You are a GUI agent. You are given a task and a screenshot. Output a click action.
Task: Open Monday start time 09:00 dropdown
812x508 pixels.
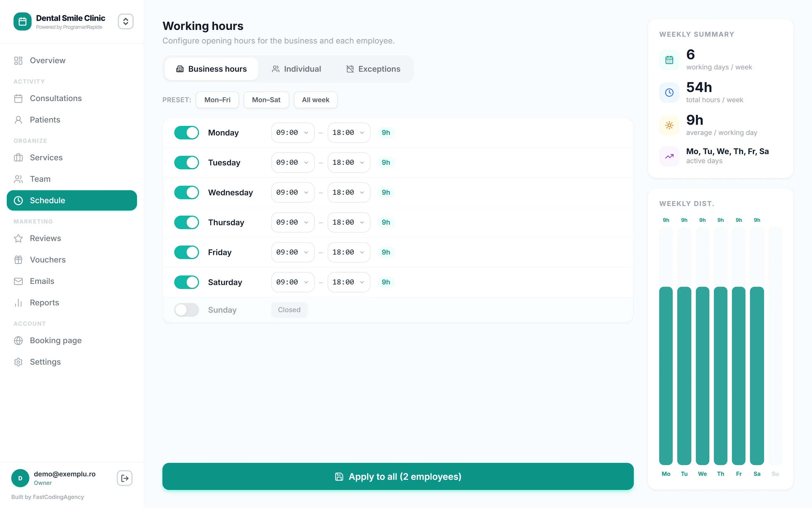[x=293, y=133]
